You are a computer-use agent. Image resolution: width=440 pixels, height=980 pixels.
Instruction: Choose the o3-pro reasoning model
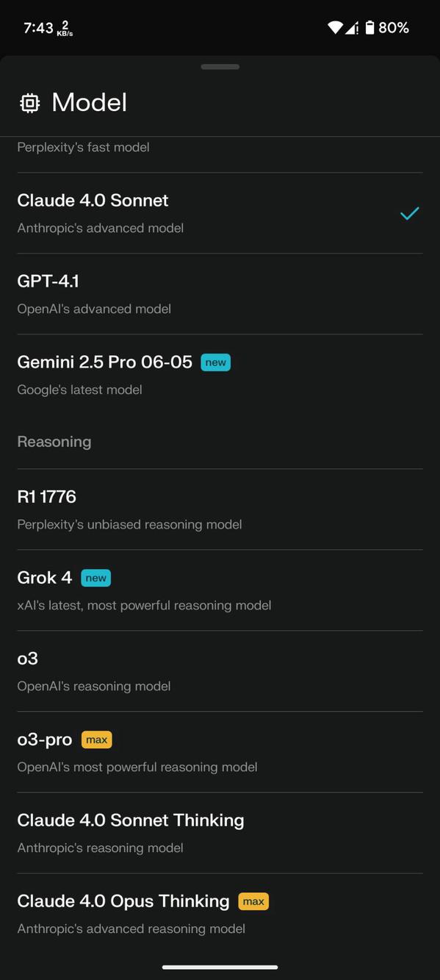tap(220, 751)
